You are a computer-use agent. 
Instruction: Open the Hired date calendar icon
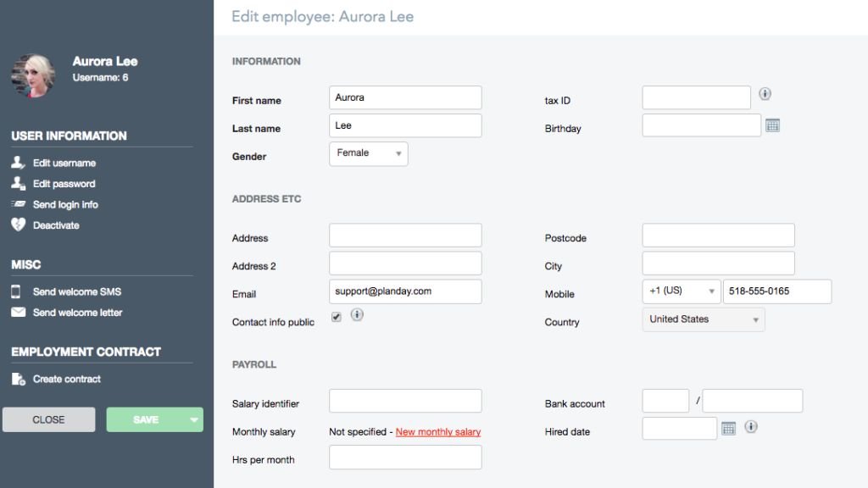click(x=728, y=429)
